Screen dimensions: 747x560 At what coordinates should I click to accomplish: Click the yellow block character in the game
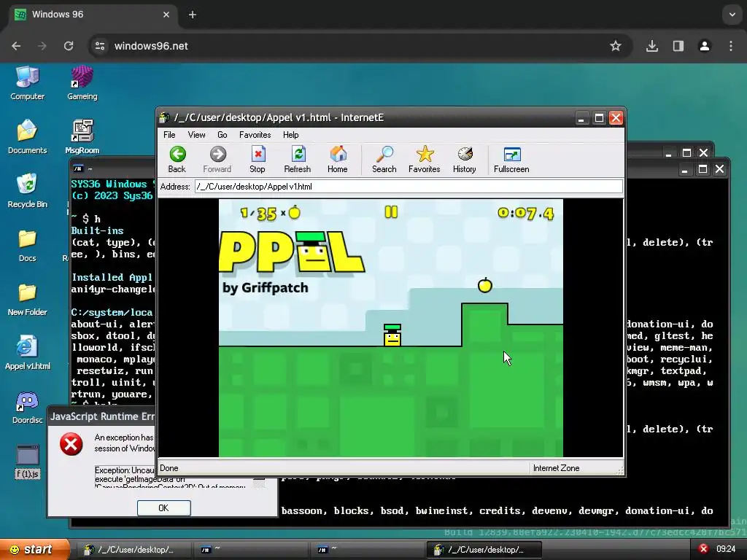[x=392, y=335]
